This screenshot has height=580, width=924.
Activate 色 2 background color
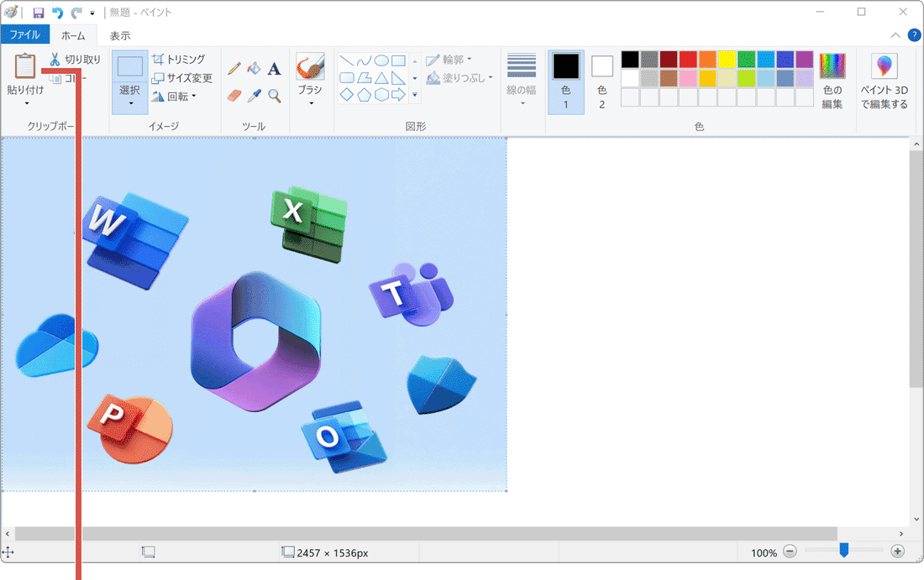coord(601,82)
